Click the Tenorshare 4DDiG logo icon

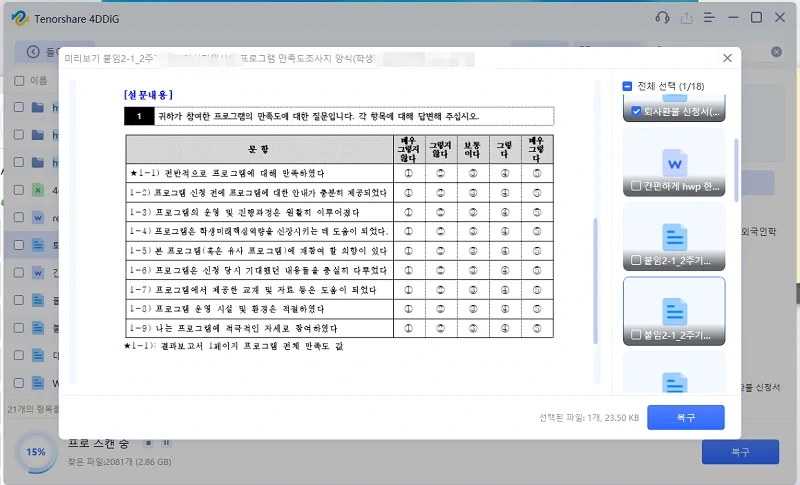[x=20, y=18]
